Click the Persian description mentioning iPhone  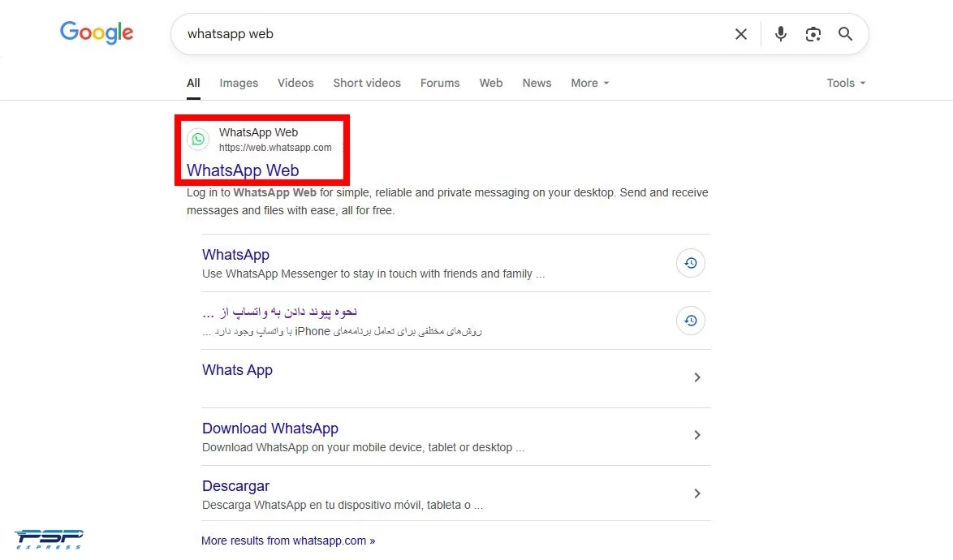pyautogui.click(x=342, y=332)
